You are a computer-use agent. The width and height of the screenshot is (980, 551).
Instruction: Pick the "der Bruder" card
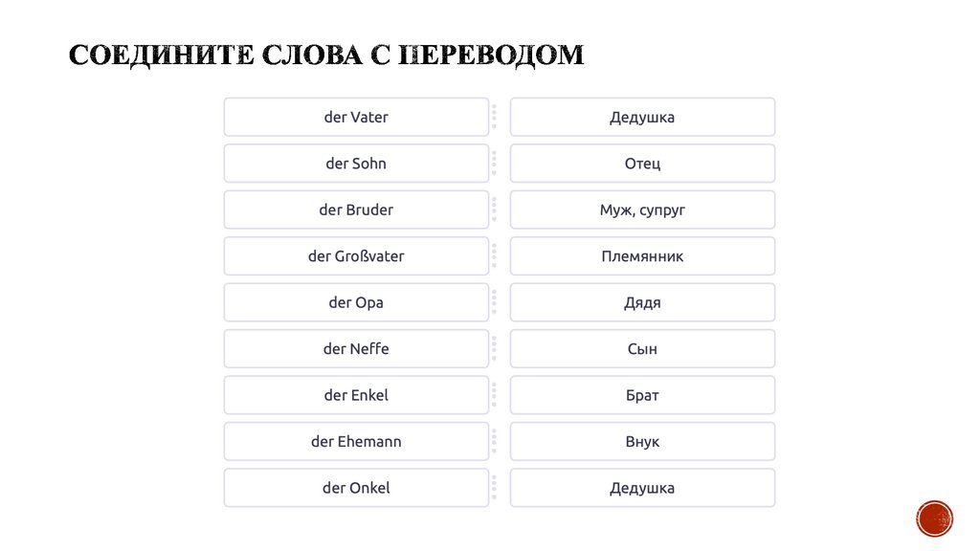(356, 209)
